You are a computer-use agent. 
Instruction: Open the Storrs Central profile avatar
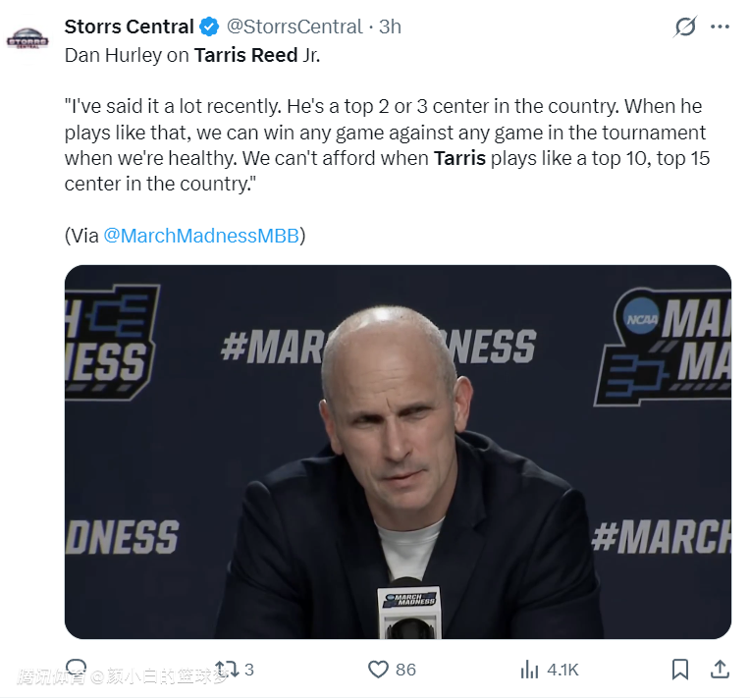coord(27,40)
